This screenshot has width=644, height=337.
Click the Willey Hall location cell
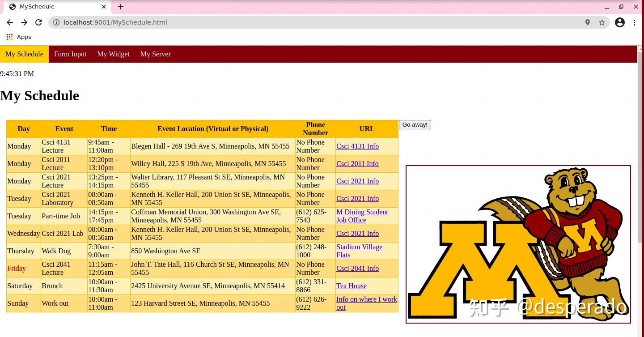tap(213, 164)
